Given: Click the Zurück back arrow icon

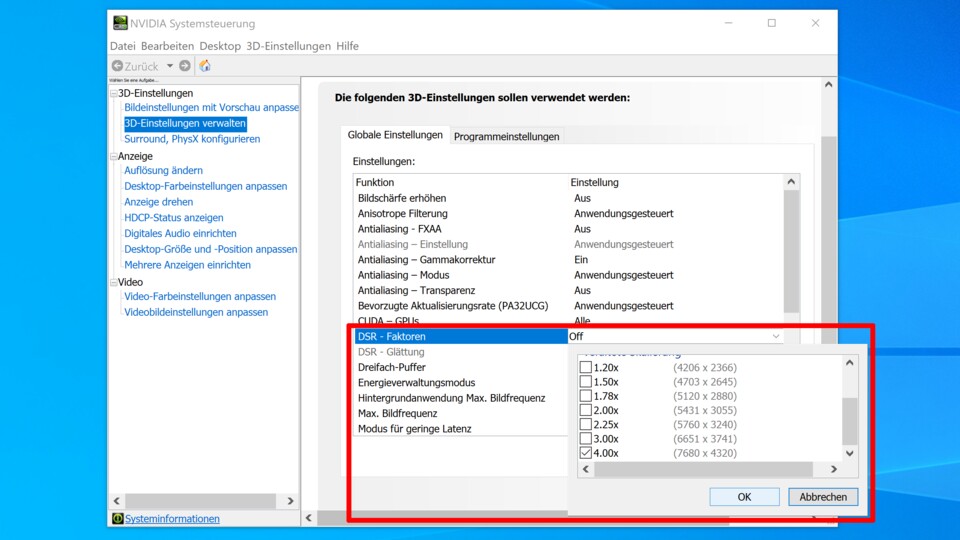Looking at the screenshot, I should [x=117, y=66].
